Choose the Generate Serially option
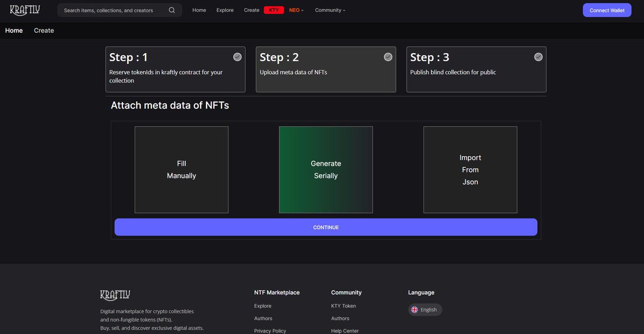644x334 pixels. click(326, 170)
